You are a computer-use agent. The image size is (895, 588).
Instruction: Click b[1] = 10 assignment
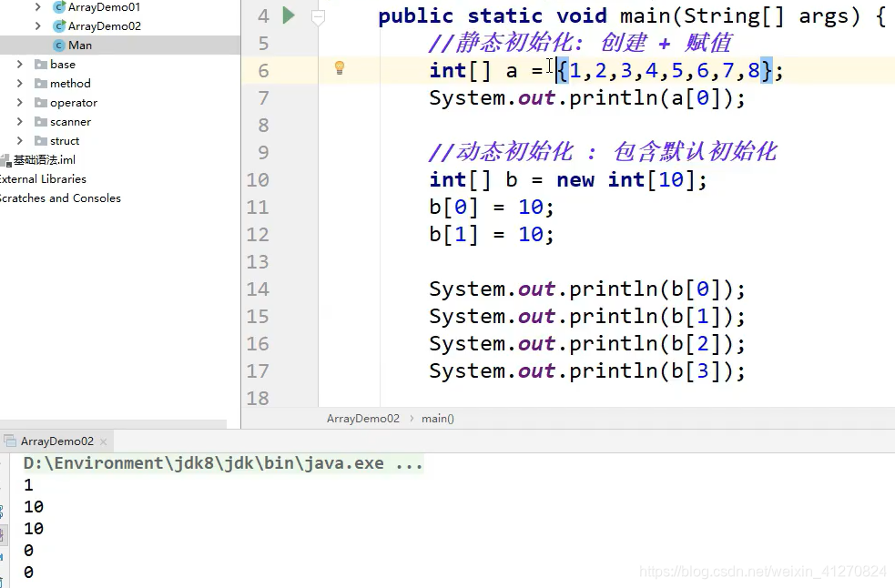point(492,235)
